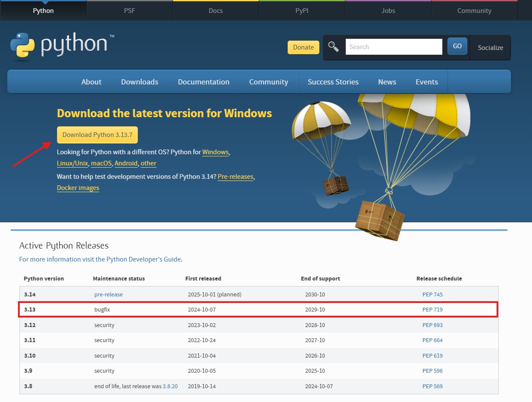Open the Community navigation menu
Screen dimensions: 532x402
269,82
